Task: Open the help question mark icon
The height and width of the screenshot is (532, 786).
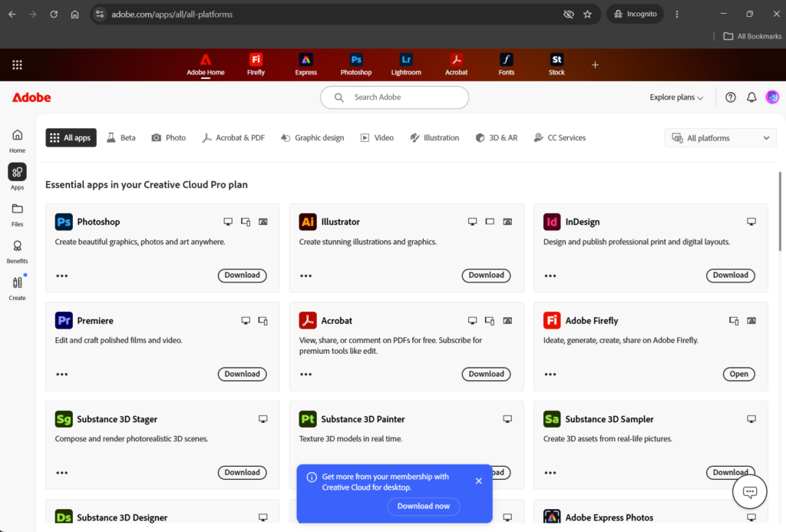Action: [731, 97]
